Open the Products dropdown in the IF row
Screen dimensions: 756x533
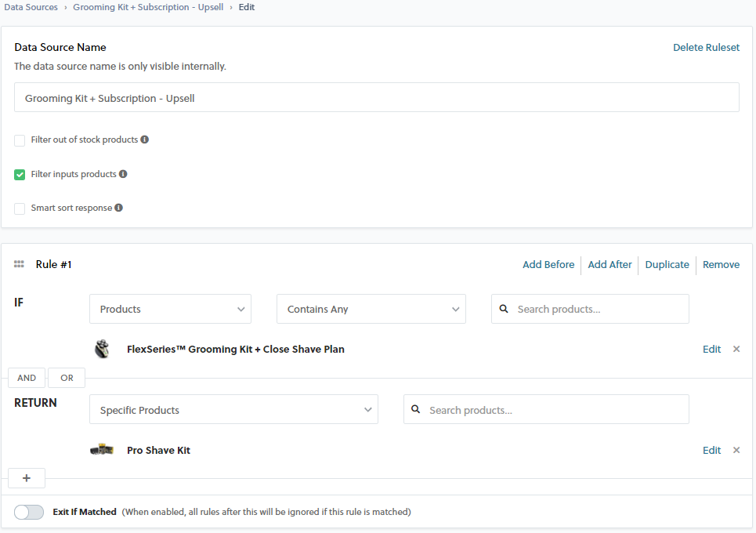pos(170,309)
